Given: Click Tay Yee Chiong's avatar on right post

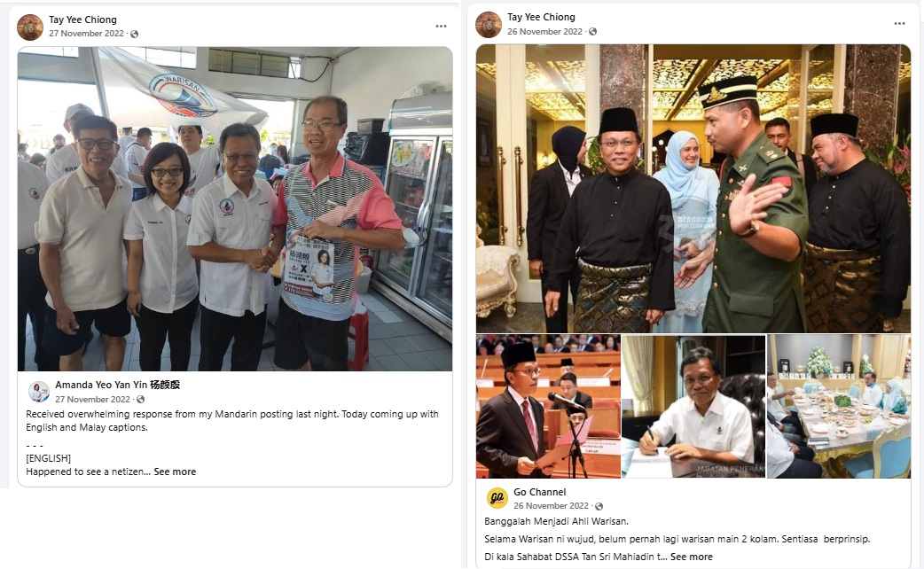Looking at the screenshot, I should [x=489, y=25].
